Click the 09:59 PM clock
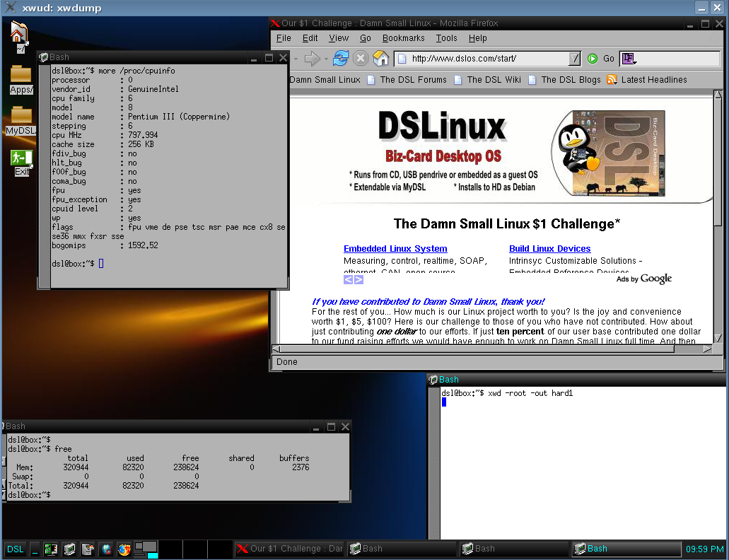The height and width of the screenshot is (560, 729). coord(704,549)
